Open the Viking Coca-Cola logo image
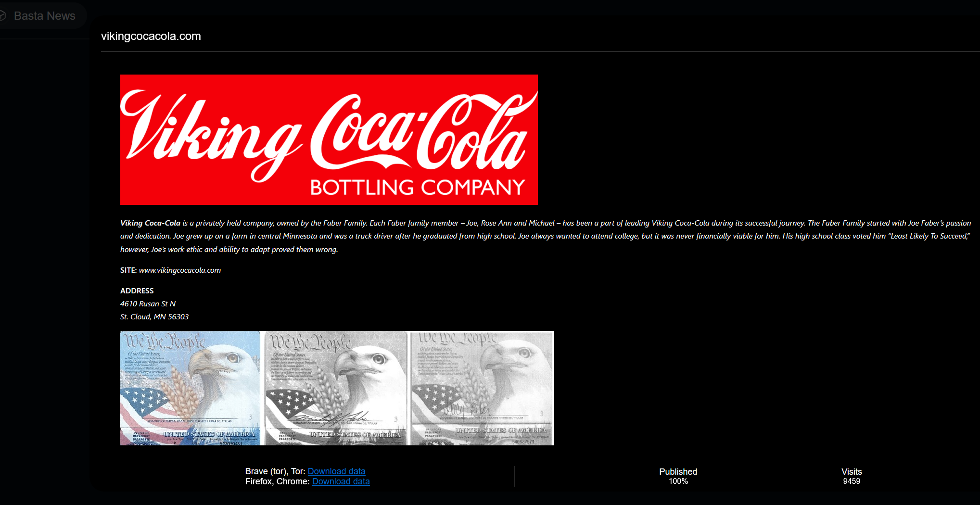Screen dimensions: 980x505 tap(329, 139)
